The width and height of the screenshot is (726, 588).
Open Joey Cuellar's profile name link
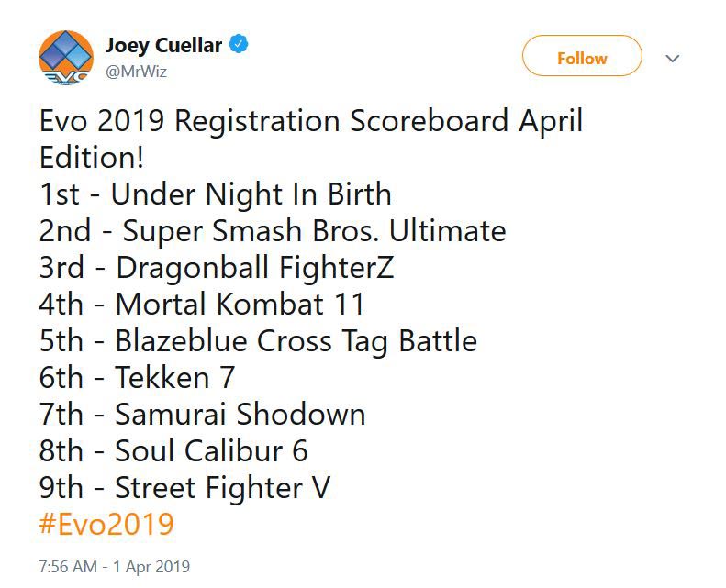pyautogui.click(x=163, y=44)
